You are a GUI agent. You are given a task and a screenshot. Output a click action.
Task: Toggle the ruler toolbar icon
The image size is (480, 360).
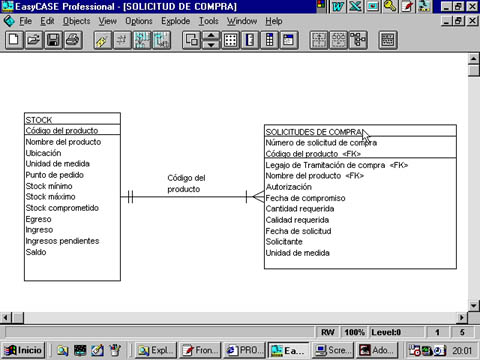250,40
